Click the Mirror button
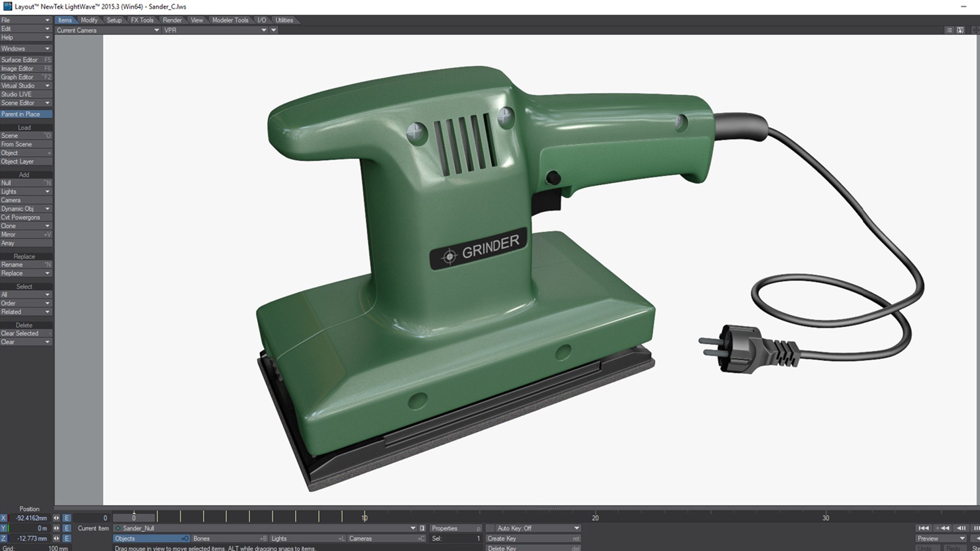 [26, 234]
